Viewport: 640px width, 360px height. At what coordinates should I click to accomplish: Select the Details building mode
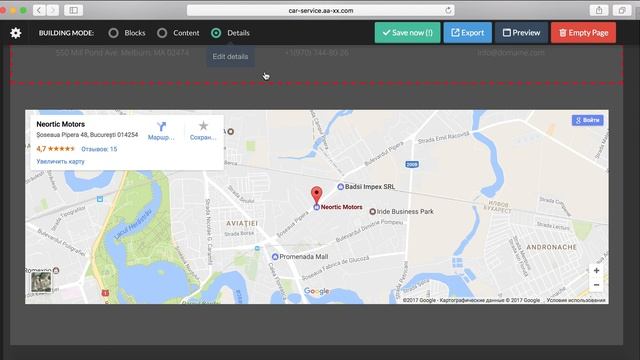click(231, 33)
